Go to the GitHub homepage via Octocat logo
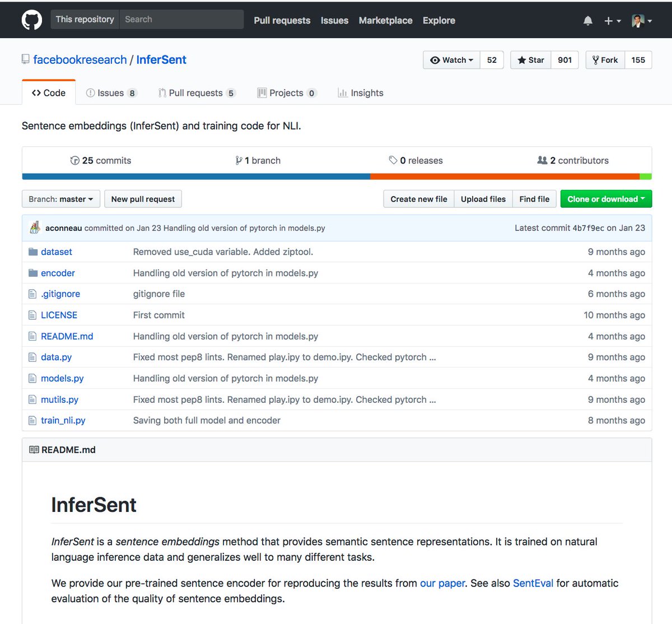Image resolution: width=672 pixels, height=624 pixels. pos(32,20)
